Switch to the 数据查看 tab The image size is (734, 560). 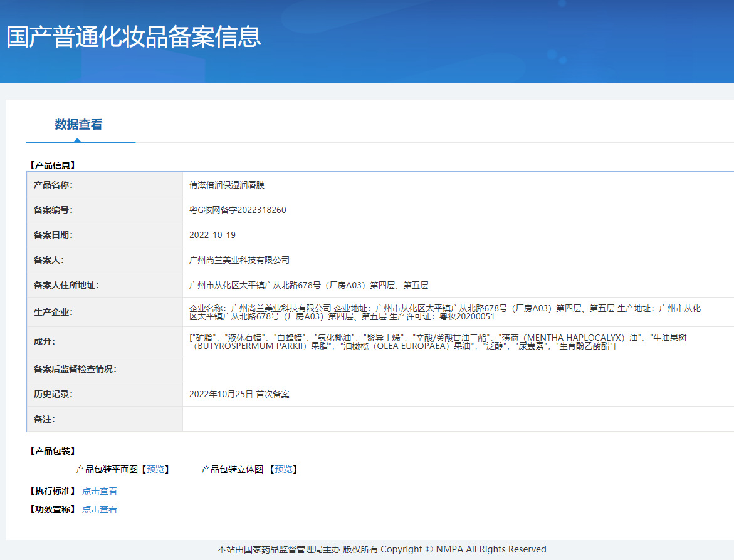78,125
